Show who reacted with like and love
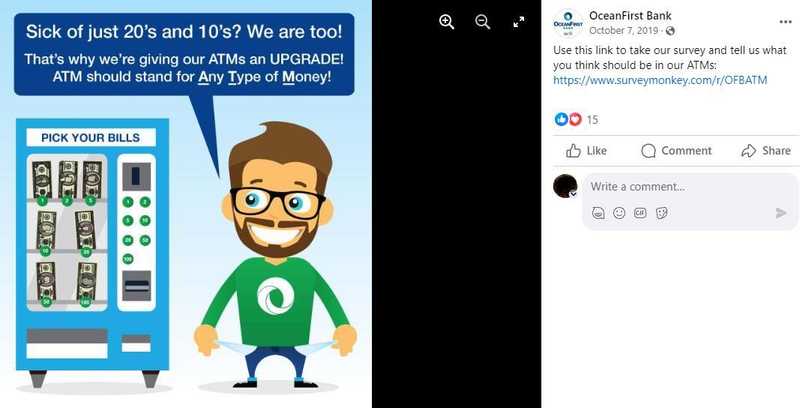Viewport: 800px width, 408px height. pyautogui.click(x=568, y=119)
